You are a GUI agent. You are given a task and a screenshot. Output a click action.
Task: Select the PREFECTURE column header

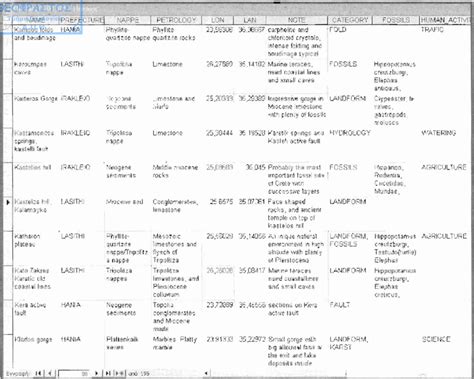(x=81, y=20)
